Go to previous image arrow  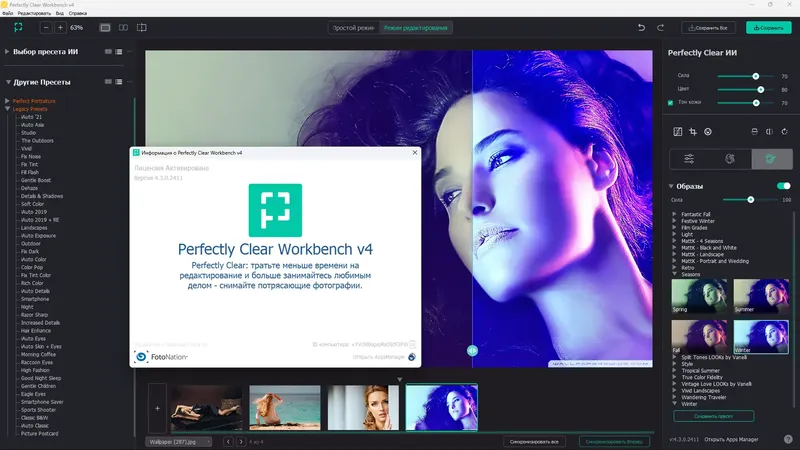pyautogui.click(x=228, y=442)
